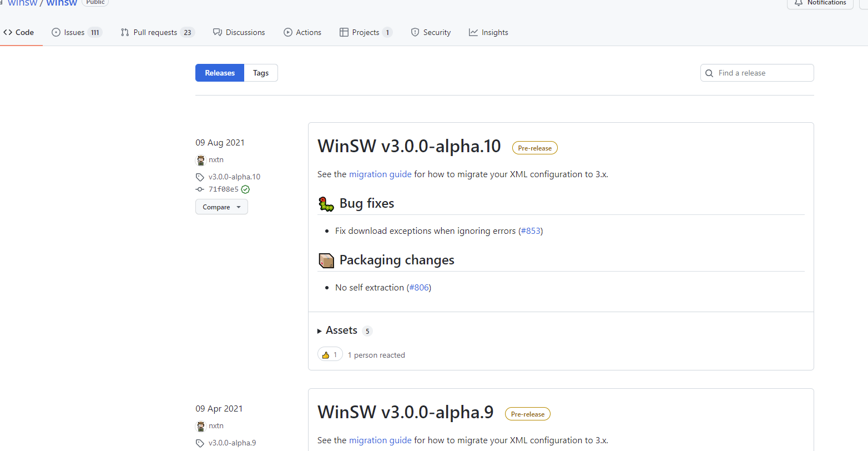Select the Pull requests icon

[x=125, y=32]
